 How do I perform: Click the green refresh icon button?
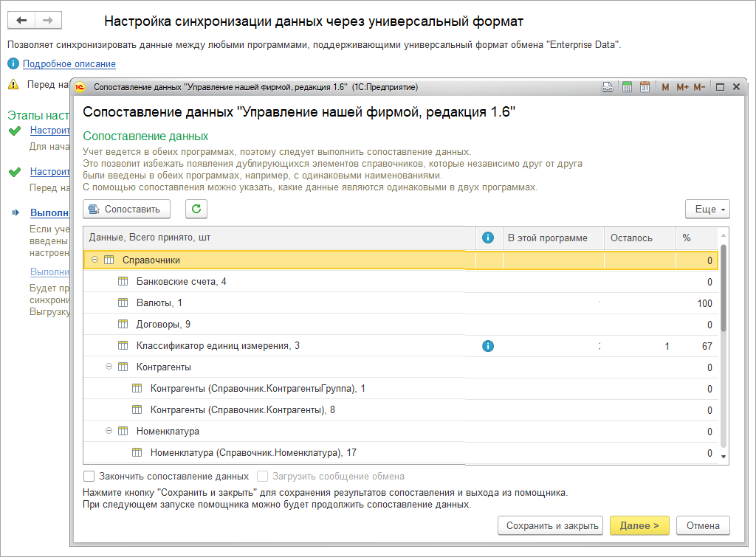click(196, 209)
